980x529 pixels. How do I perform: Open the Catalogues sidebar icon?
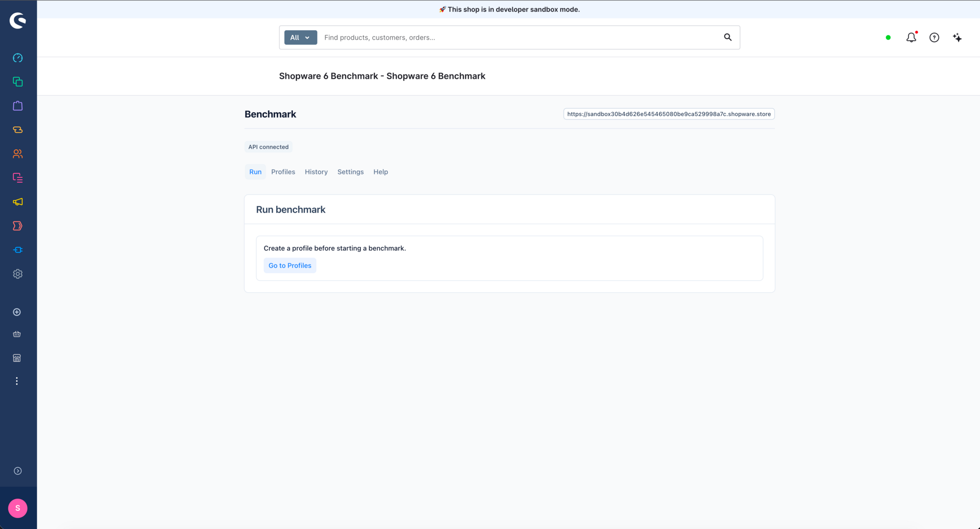(18, 82)
